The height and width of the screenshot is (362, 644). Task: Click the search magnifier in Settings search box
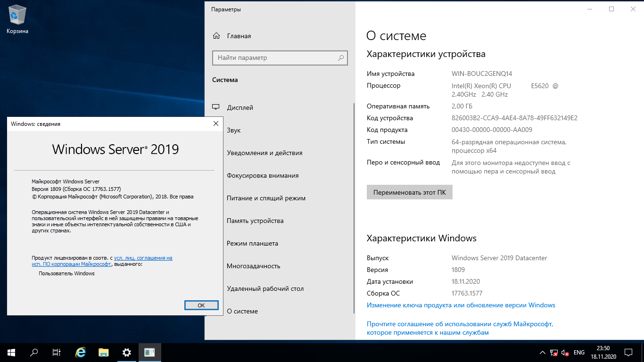[341, 58]
